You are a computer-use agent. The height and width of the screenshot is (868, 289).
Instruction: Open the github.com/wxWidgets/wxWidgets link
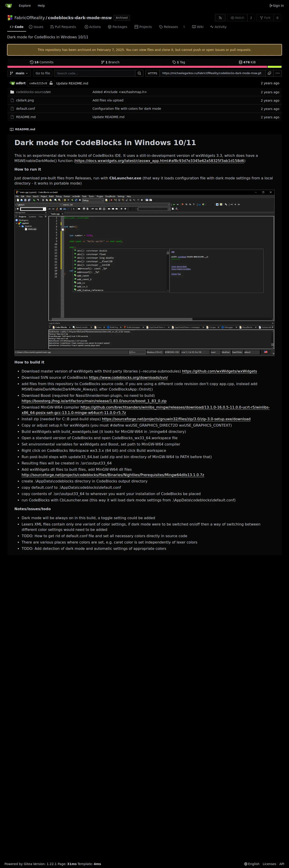[219, 371]
